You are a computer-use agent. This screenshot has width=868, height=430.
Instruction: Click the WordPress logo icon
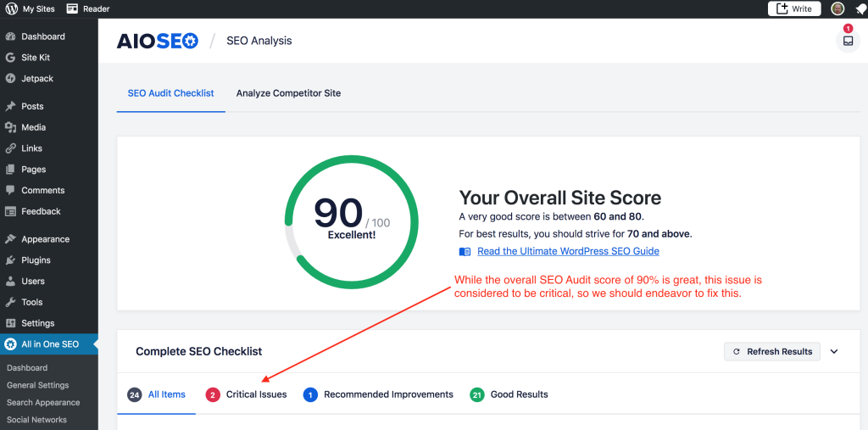coord(11,8)
